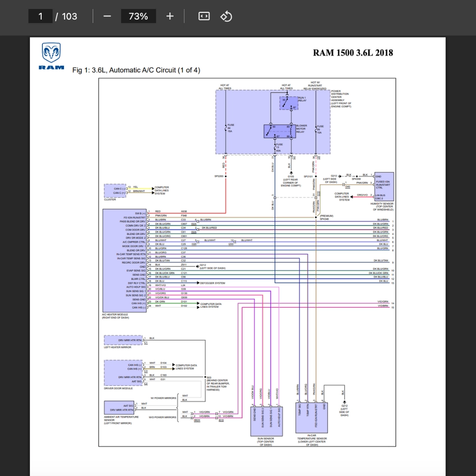Click the In-Car Temperature Sensor block

tap(312, 418)
